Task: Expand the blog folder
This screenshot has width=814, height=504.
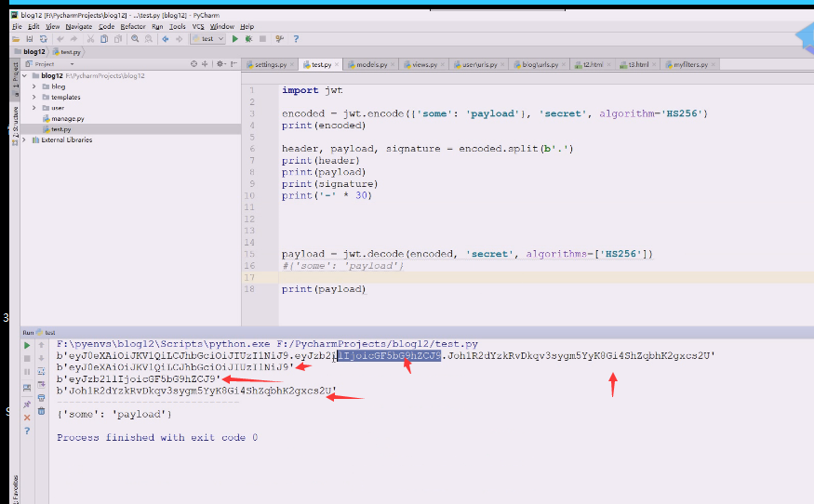Action: tap(34, 86)
